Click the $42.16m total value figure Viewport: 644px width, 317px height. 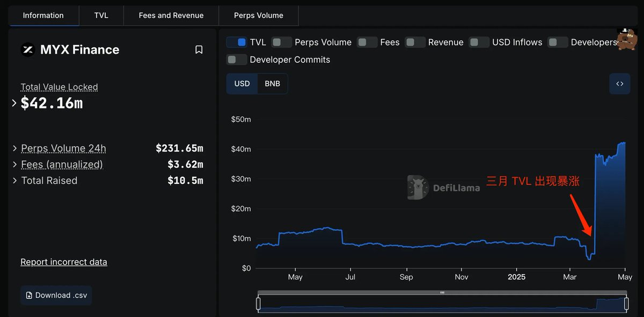52,103
